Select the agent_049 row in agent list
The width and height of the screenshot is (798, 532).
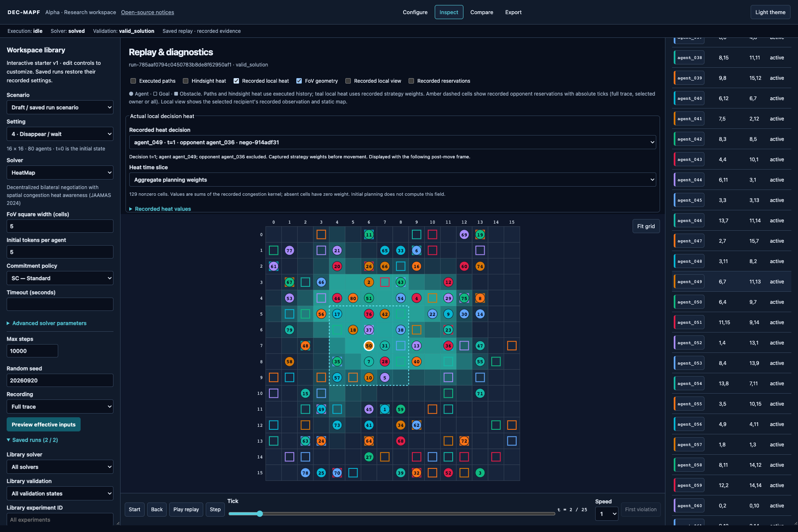click(731, 282)
